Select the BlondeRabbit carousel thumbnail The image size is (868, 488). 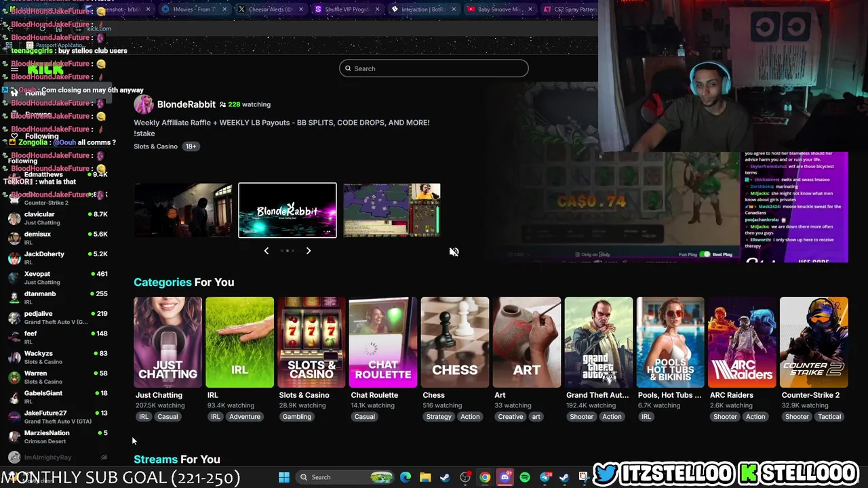pyautogui.click(x=288, y=210)
